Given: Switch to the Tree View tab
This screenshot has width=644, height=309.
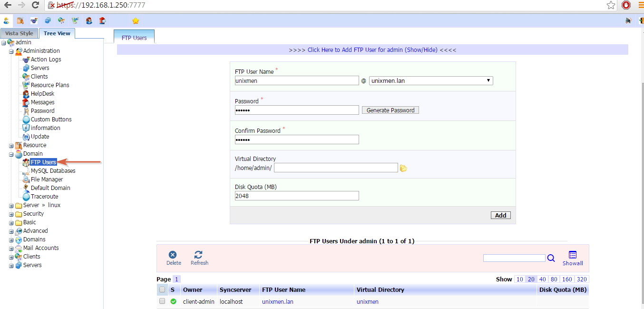Looking at the screenshot, I should pyautogui.click(x=57, y=33).
